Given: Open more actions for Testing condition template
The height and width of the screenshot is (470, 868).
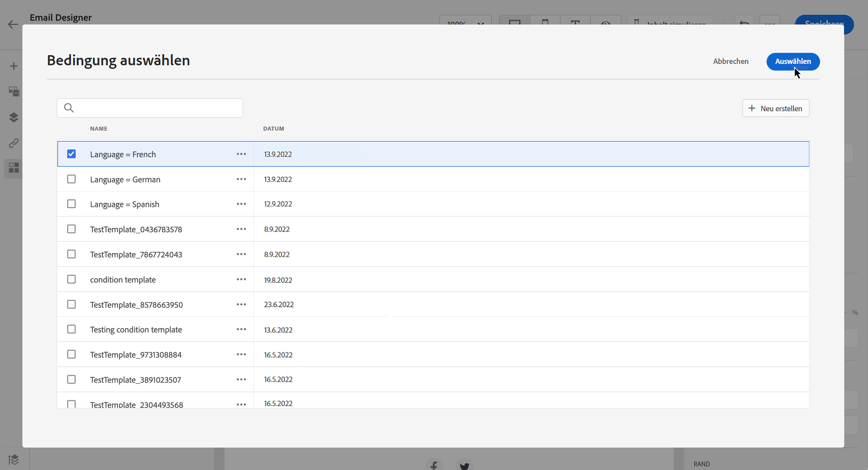Looking at the screenshot, I should point(241,329).
